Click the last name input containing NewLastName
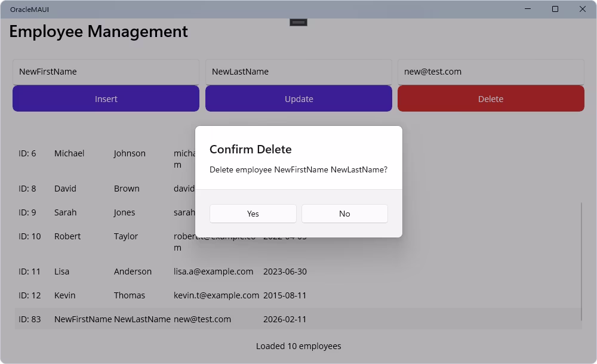 coord(298,72)
